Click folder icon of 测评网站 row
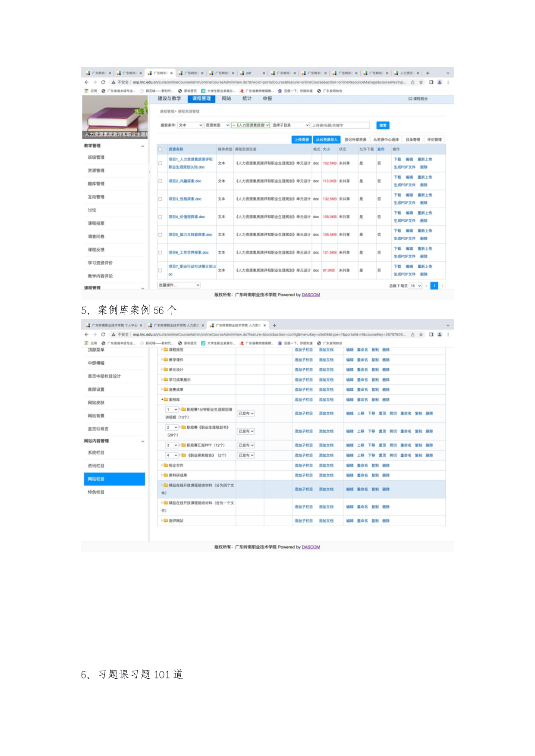535x756 pixels. point(166,521)
